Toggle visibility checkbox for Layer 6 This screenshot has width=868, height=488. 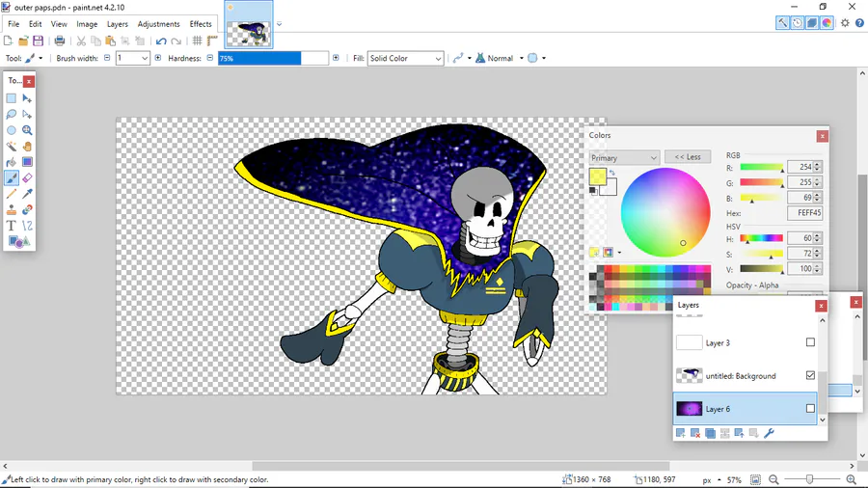[x=810, y=408]
